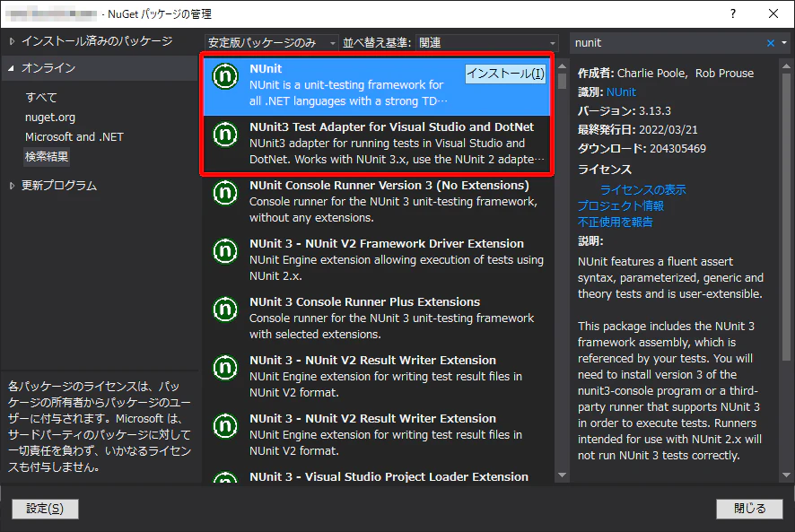Click the NUnit V2 Framework Driver Extension icon
This screenshot has height=532, width=795.
point(225,251)
